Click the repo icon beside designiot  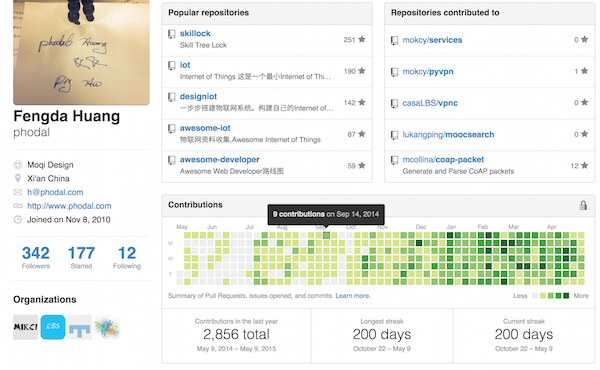172,97
